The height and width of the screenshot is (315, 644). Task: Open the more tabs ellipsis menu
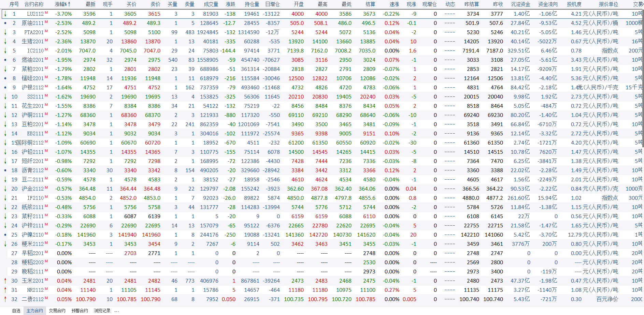point(117,311)
